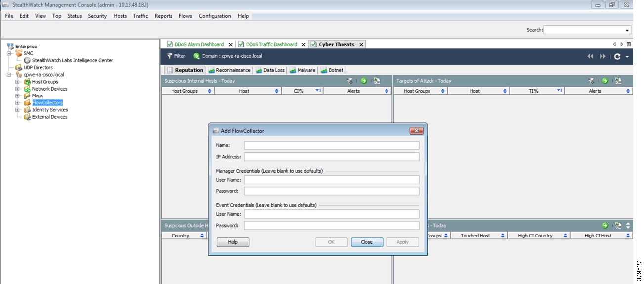Click Manager Credentials User Name field

click(331, 180)
